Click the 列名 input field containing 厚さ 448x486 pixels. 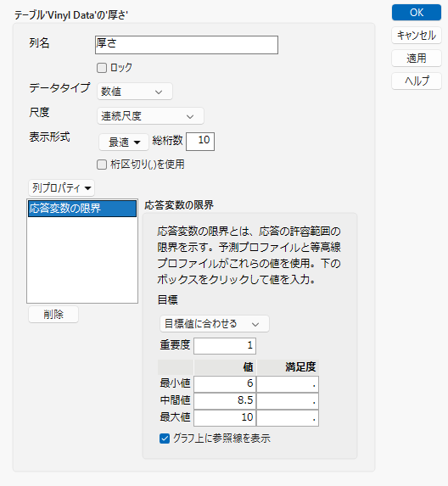187,45
